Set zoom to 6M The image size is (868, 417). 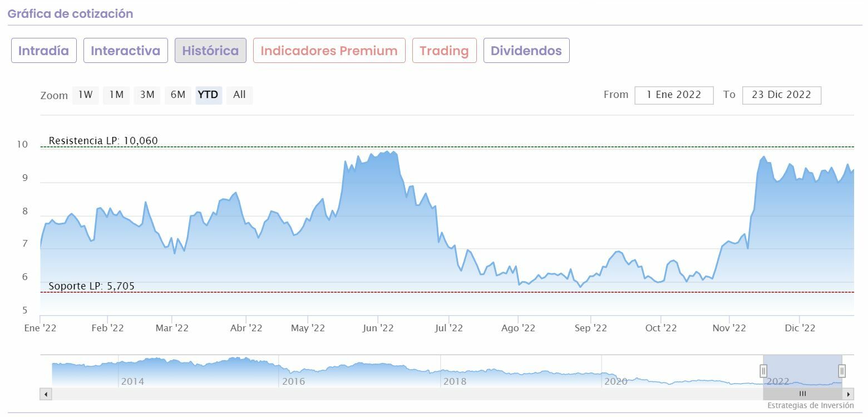tap(178, 95)
